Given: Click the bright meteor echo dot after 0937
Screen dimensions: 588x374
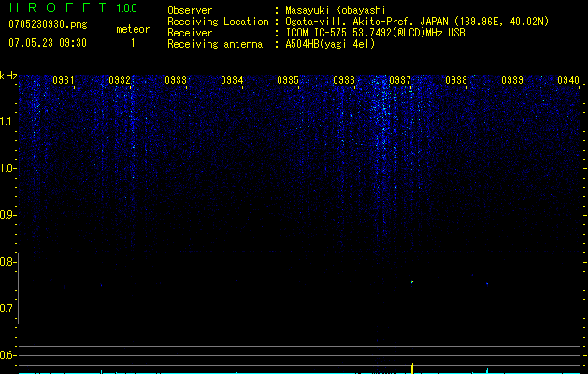Looking at the screenshot, I should 412,282.
